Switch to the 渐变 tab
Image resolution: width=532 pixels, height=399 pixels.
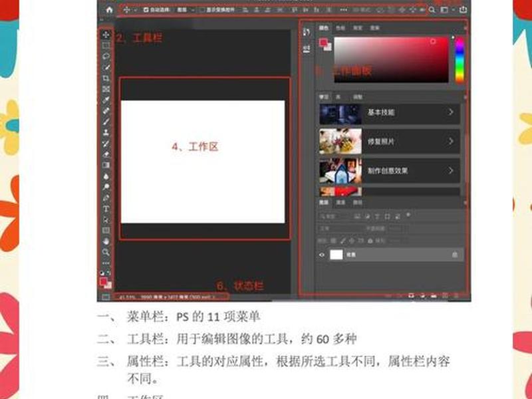coord(358,28)
